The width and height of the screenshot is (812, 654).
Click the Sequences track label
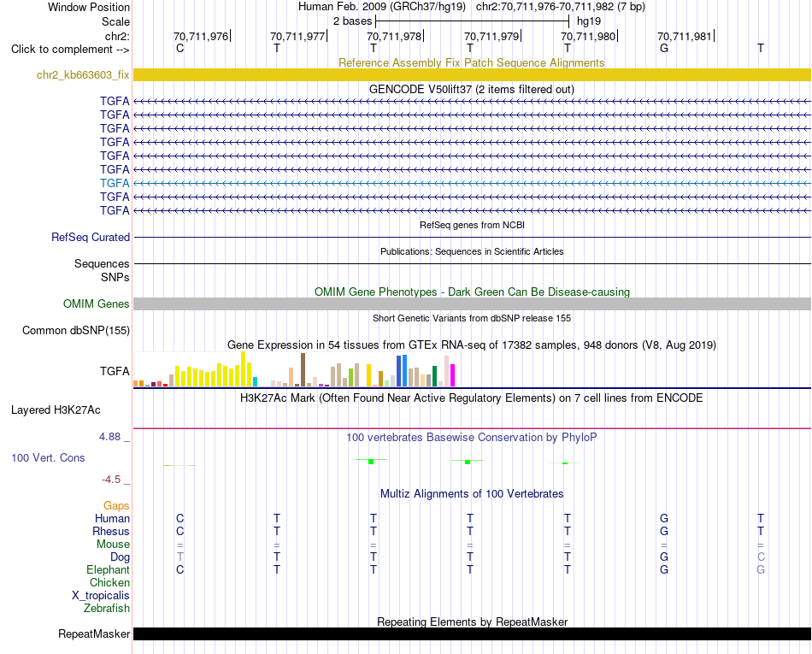click(x=102, y=263)
